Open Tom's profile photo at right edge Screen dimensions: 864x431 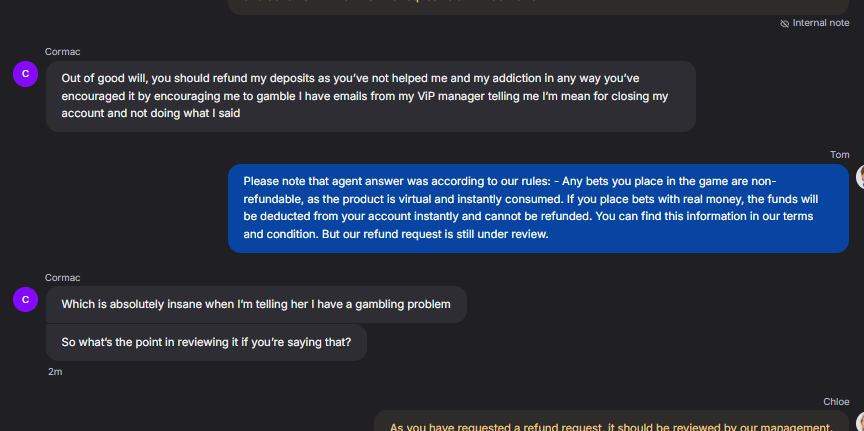click(859, 177)
